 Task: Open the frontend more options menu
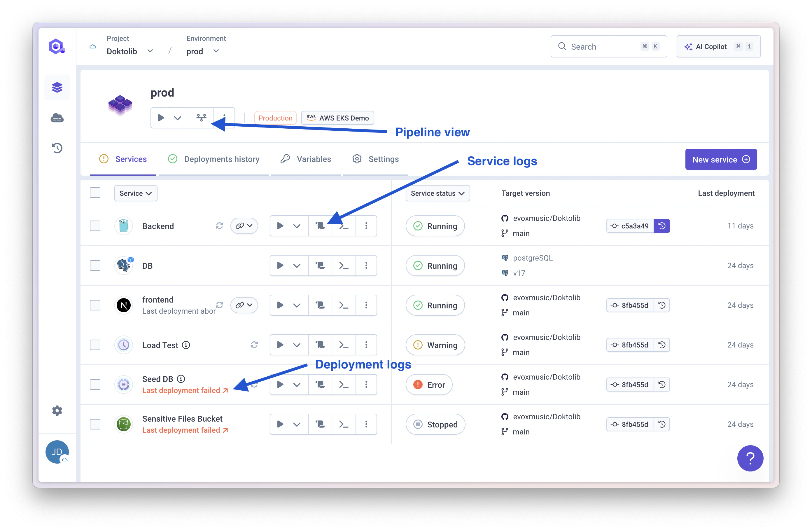pos(366,305)
